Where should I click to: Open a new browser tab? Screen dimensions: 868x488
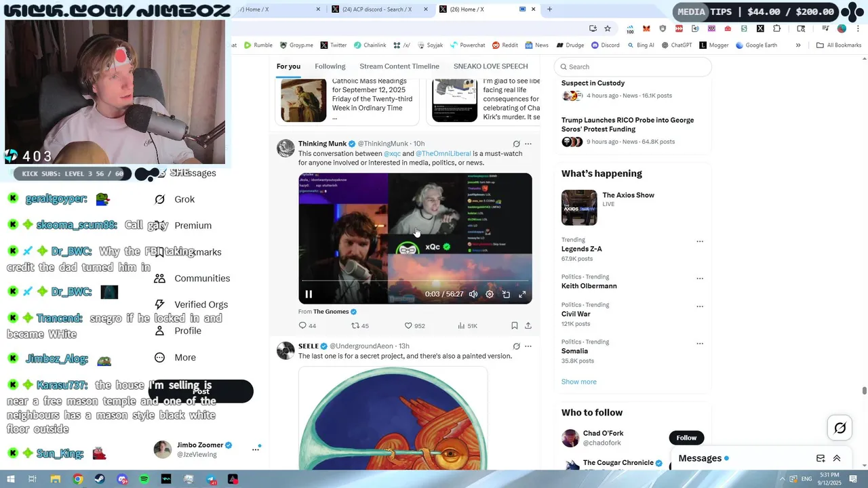tap(549, 9)
